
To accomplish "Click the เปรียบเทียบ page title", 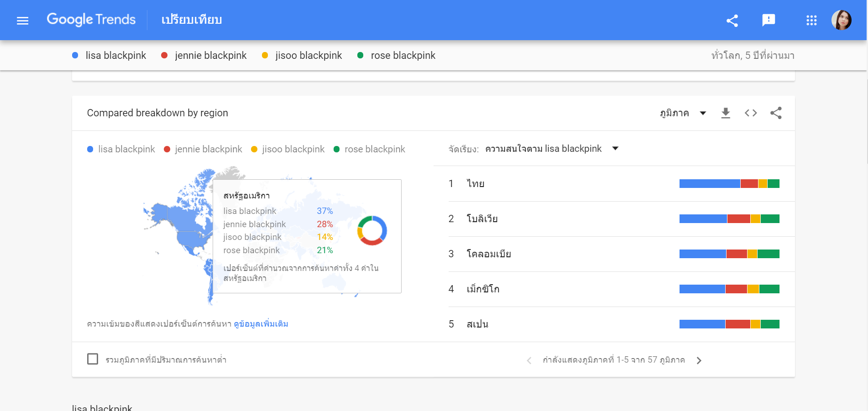I will 192,20.
